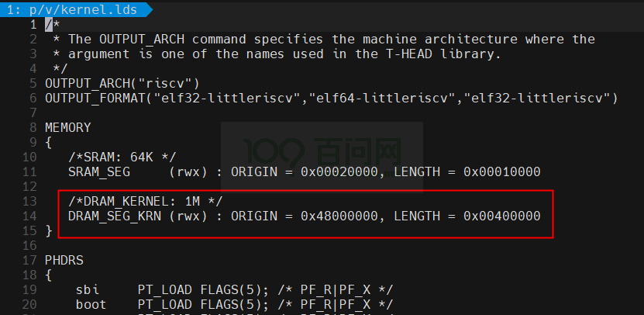Click the 0x00010000 length value
Screen dimensions: 644x315
point(502,172)
